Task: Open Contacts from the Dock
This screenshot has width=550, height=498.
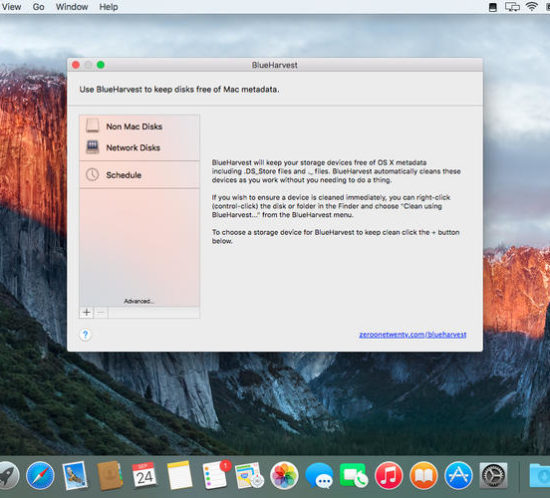Action: [110, 476]
